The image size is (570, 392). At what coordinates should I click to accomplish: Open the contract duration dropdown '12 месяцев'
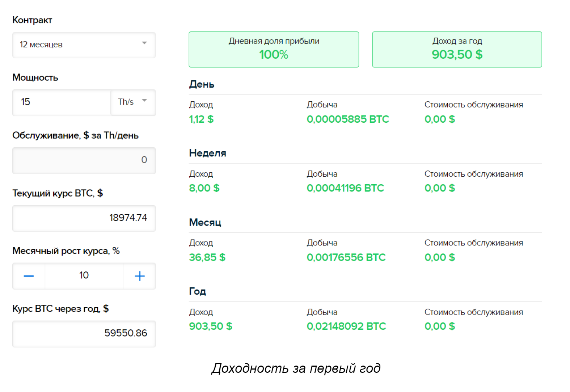(84, 45)
